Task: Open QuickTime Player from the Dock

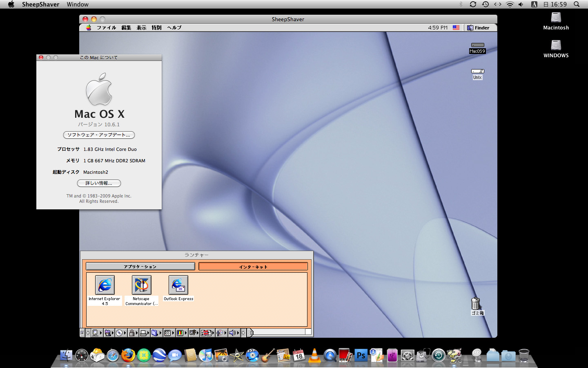Action: pyautogui.click(x=330, y=355)
